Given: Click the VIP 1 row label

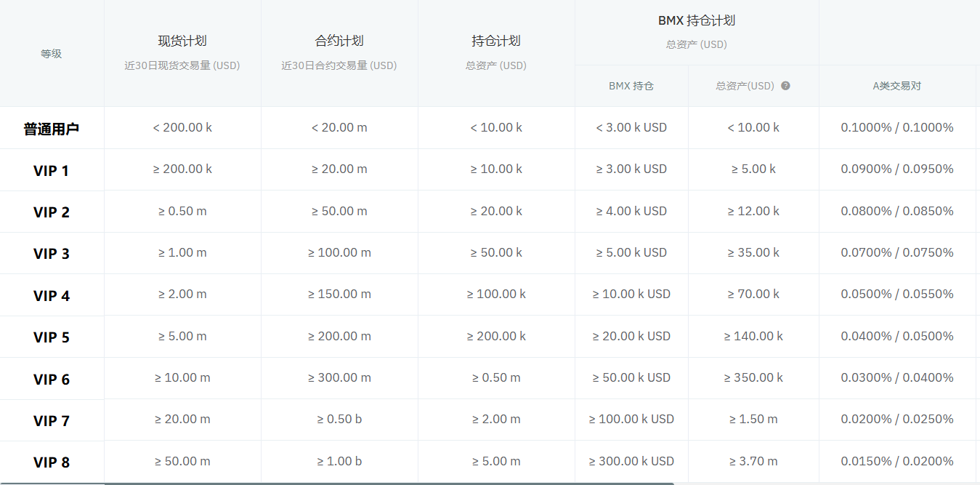Looking at the screenshot, I should 52,171.
